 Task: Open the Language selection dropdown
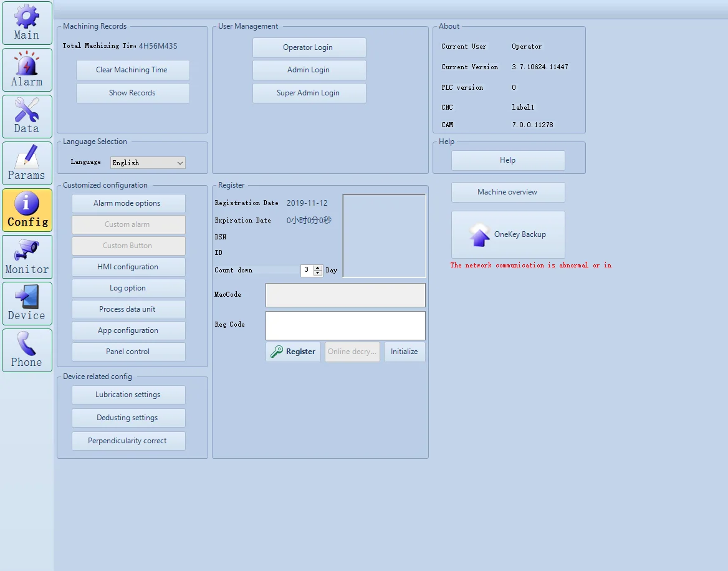(x=180, y=163)
